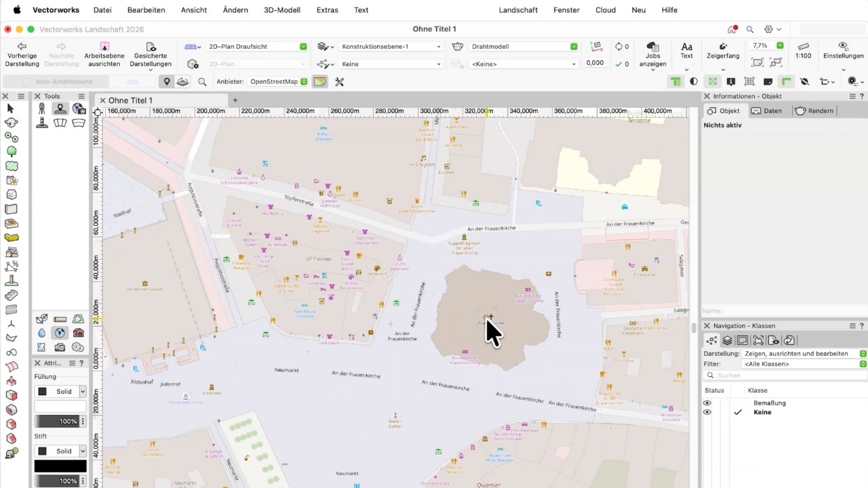Open geolocation tool preferences wrench icon
The image size is (868, 488).
pos(340,82)
